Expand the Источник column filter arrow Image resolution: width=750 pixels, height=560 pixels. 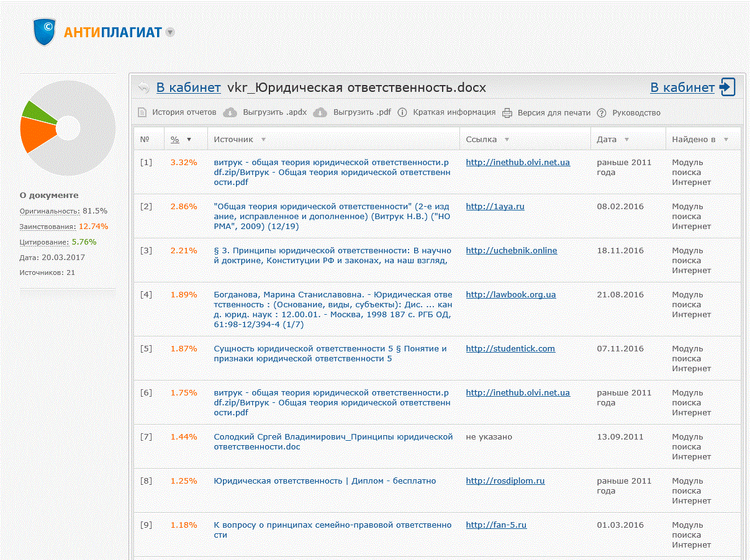pyautogui.click(x=263, y=140)
